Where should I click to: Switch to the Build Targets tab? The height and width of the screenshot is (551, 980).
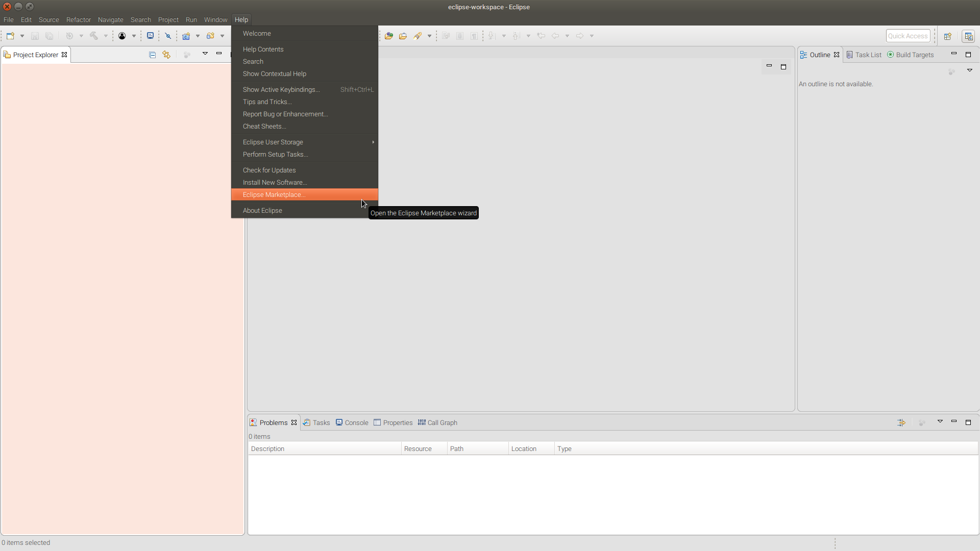911,55
